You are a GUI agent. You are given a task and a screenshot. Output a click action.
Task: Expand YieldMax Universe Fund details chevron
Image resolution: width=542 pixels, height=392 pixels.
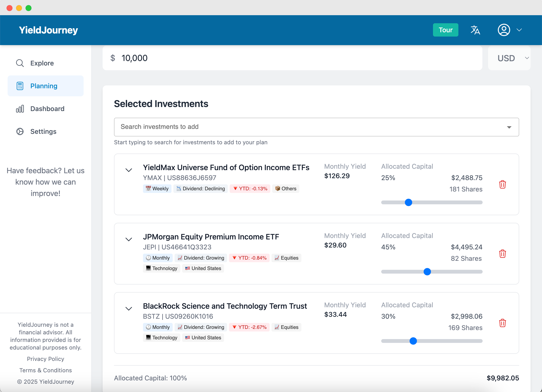point(129,170)
